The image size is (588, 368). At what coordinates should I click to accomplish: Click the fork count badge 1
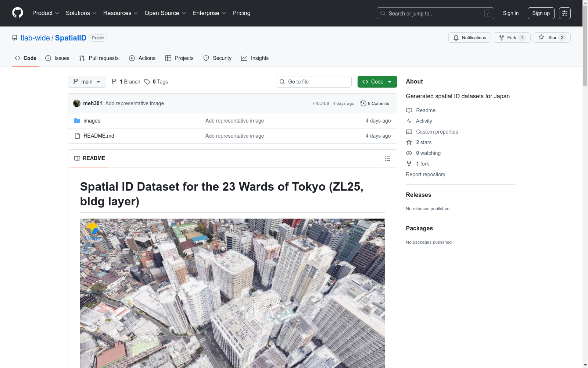click(x=522, y=38)
